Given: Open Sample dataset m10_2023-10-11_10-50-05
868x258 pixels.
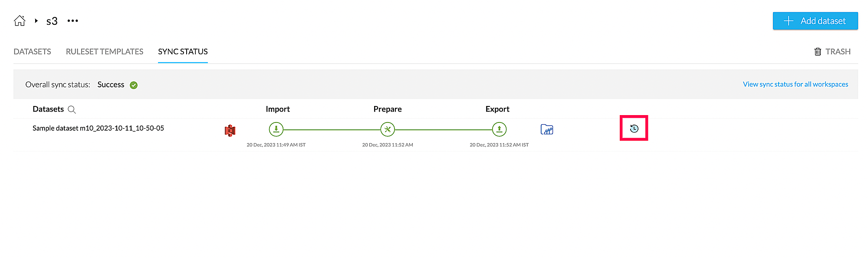Looking at the screenshot, I should click(x=98, y=128).
